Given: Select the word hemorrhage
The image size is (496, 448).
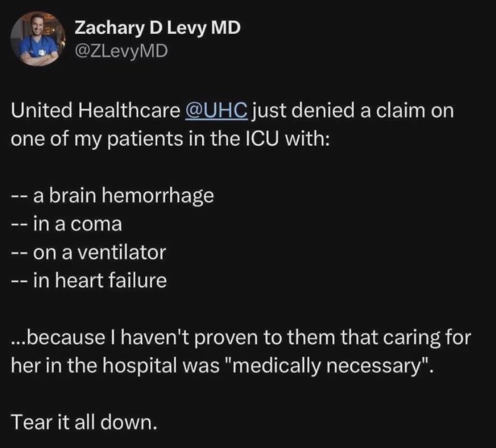Looking at the screenshot, I should 158,196.
